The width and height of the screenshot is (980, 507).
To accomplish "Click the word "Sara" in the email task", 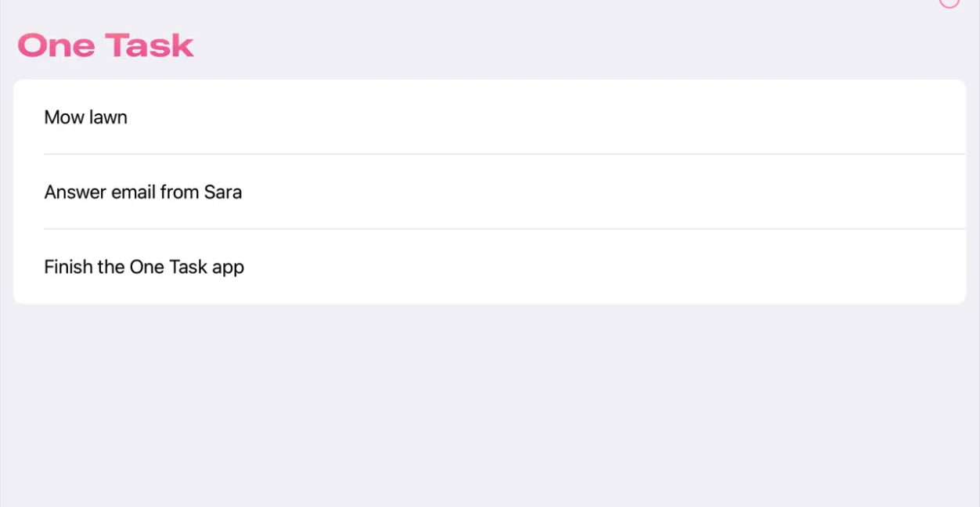I will click(x=223, y=192).
